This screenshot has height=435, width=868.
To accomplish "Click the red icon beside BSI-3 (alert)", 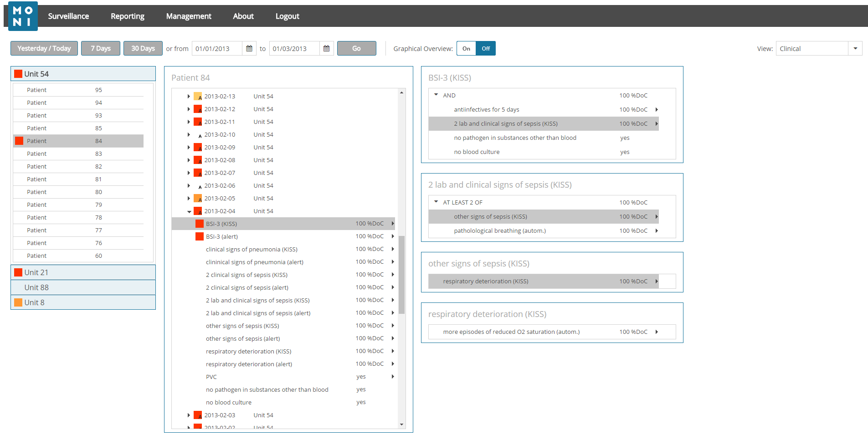I will pyautogui.click(x=200, y=236).
